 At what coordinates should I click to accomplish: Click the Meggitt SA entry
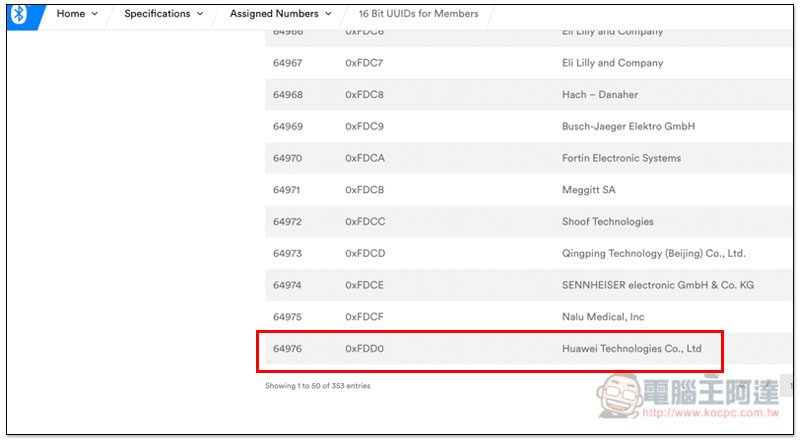click(588, 190)
